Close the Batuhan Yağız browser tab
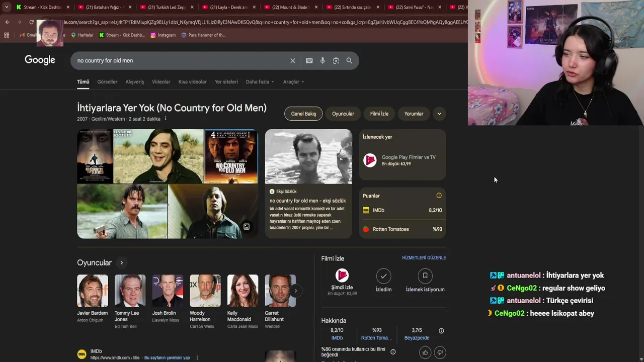Viewport: 644px width, 362px height. (x=130, y=7)
